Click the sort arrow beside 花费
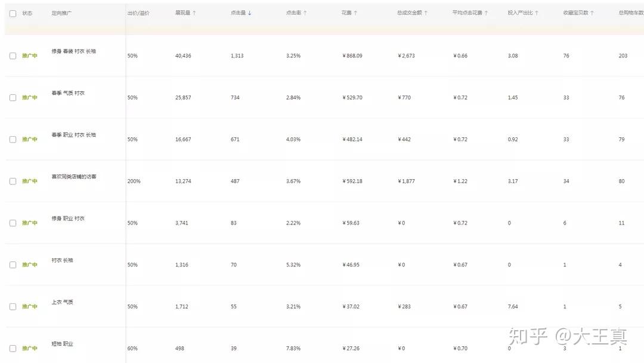Screen dimensions: 644x363 [356, 13]
